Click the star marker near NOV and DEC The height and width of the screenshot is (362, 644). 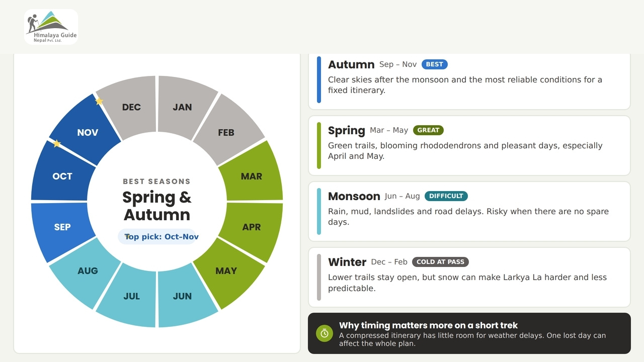(x=99, y=101)
